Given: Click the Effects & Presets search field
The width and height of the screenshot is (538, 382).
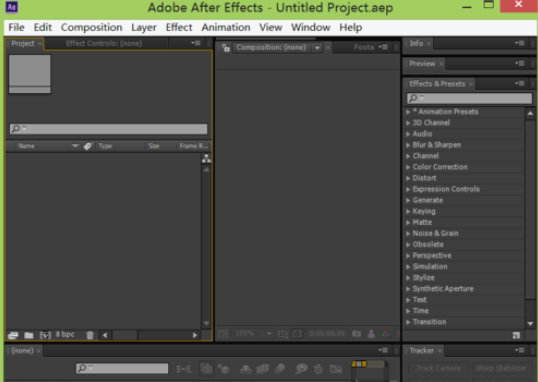Looking at the screenshot, I should (469, 98).
